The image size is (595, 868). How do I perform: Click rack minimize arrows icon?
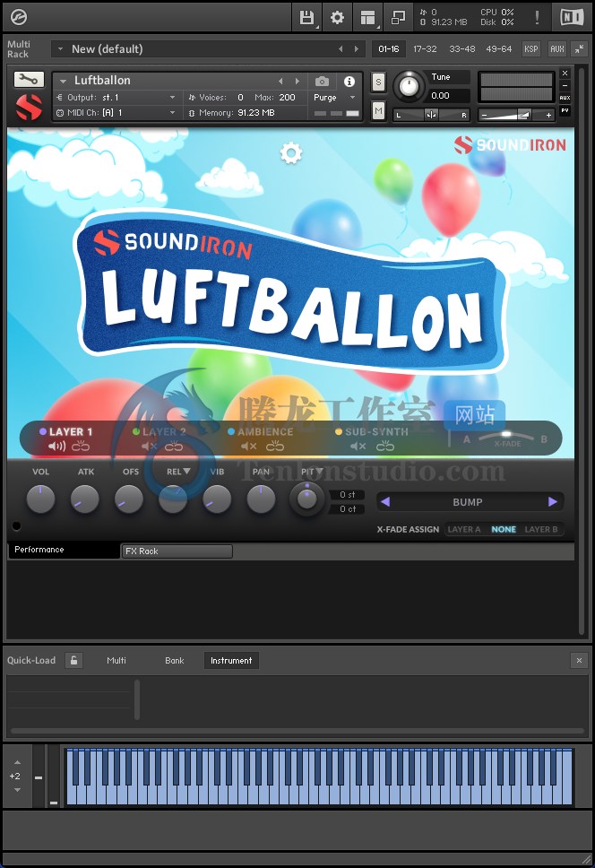pyautogui.click(x=579, y=48)
